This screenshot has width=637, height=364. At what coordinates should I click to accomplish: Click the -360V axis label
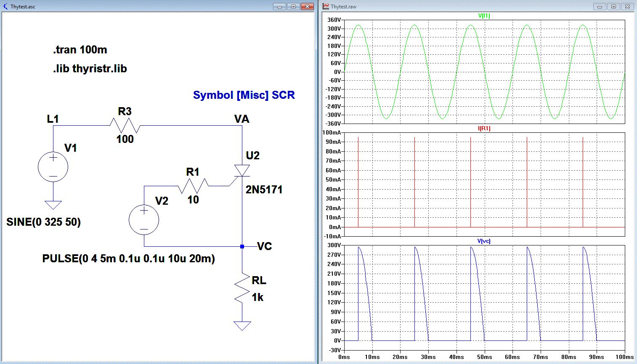333,124
